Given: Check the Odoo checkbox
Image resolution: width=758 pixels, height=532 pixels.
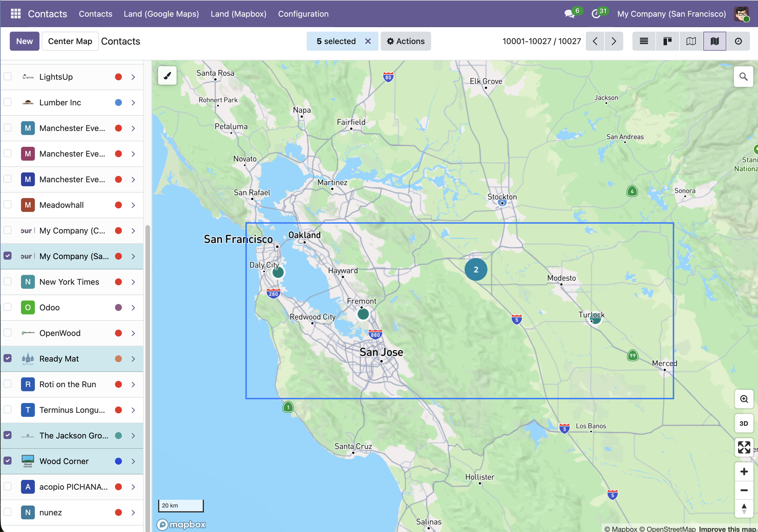Looking at the screenshot, I should point(8,307).
